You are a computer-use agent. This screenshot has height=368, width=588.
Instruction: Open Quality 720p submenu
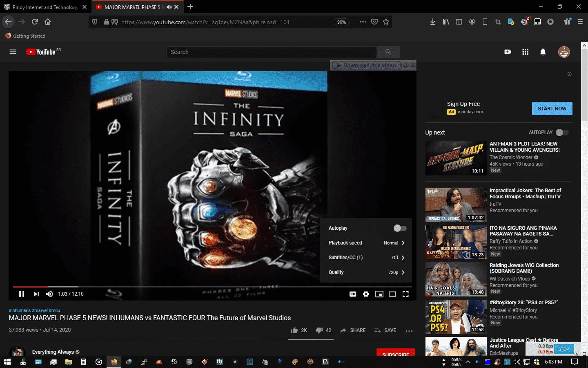point(366,272)
